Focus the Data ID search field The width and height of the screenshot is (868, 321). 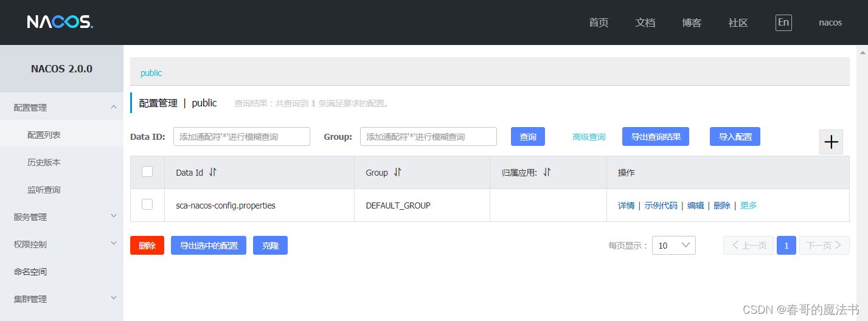(241, 137)
